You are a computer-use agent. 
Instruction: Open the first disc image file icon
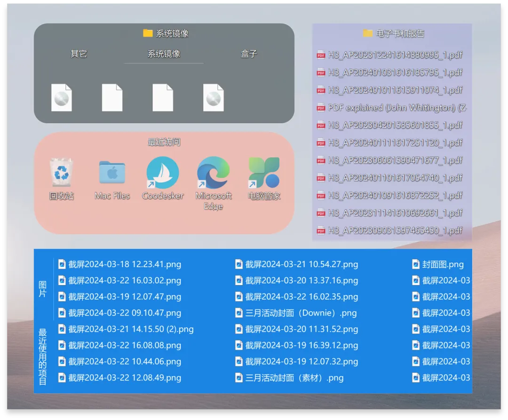[62, 98]
